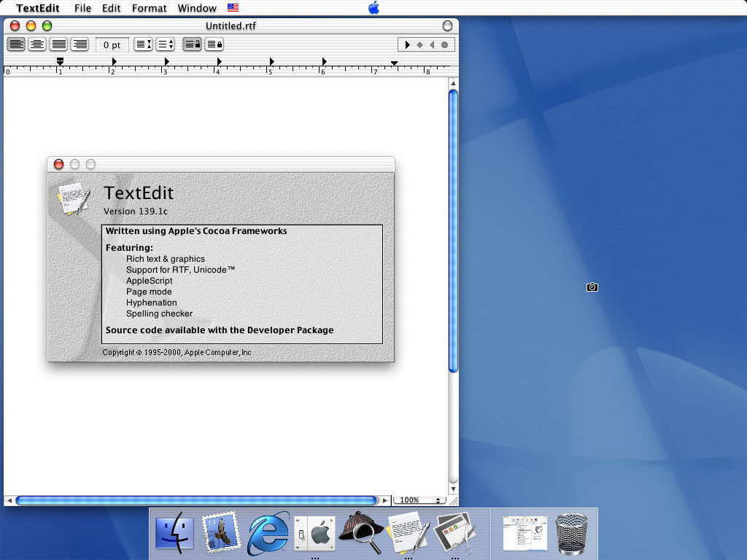Pick the right tab marker in the tab well
The height and width of the screenshot is (560, 747).
pyautogui.click(x=432, y=44)
